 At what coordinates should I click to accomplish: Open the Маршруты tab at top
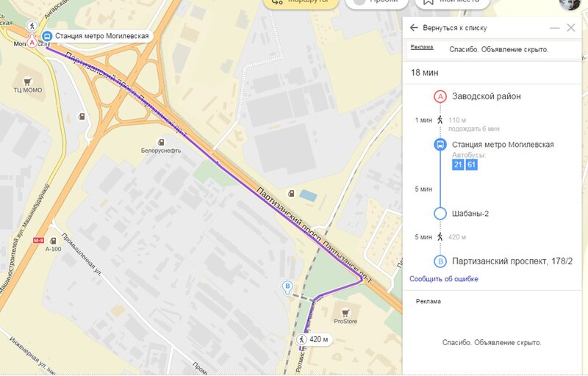tap(301, 2)
